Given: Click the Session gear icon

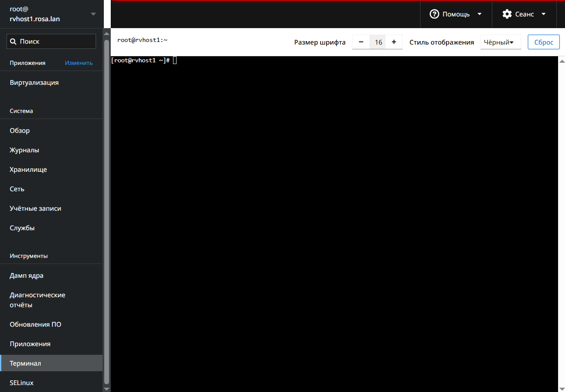Looking at the screenshot, I should 507,14.
